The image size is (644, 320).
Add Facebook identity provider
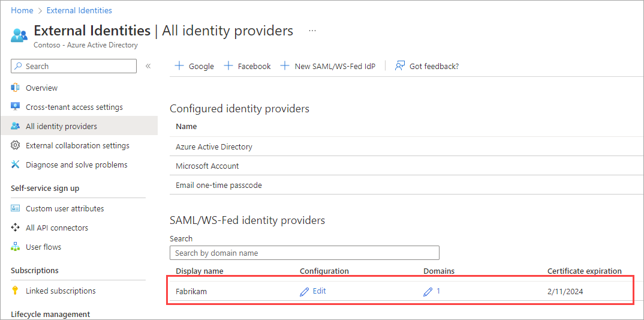click(x=247, y=66)
